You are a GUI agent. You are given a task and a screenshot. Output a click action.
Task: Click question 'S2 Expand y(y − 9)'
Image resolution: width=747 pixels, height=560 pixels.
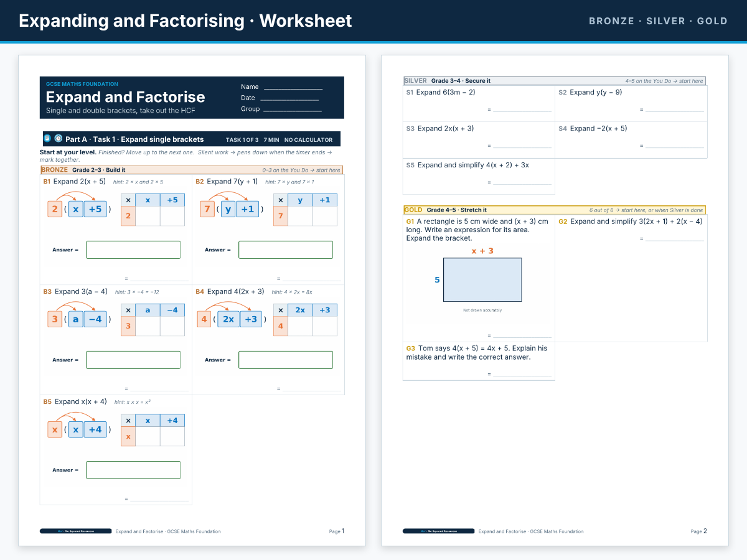pyautogui.click(x=590, y=92)
